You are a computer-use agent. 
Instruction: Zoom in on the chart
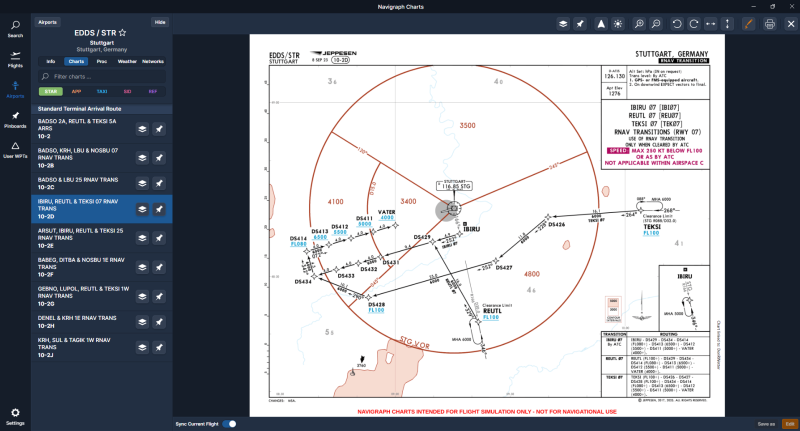[639, 24]
